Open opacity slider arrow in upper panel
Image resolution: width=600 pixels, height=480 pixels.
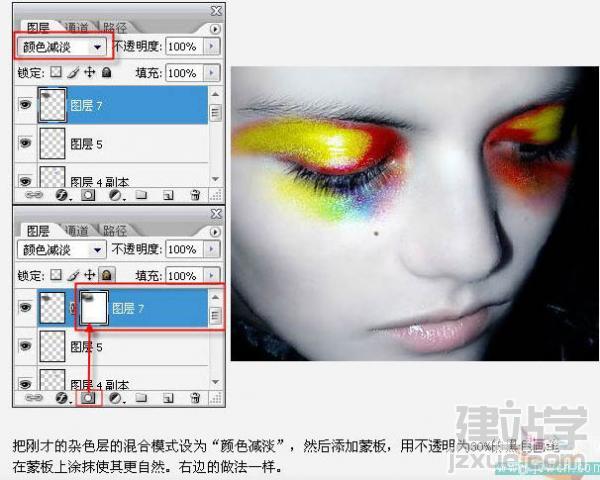click(212, 46)
